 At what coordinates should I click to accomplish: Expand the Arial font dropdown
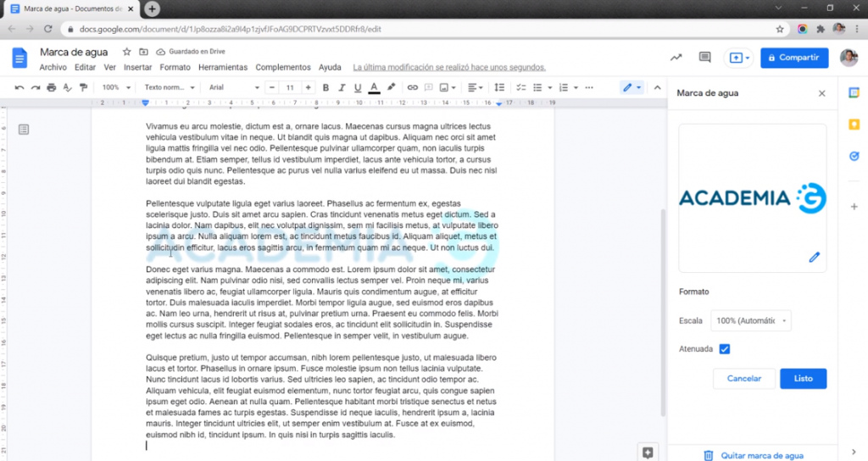pyautogui.click(x=233, y=87)
